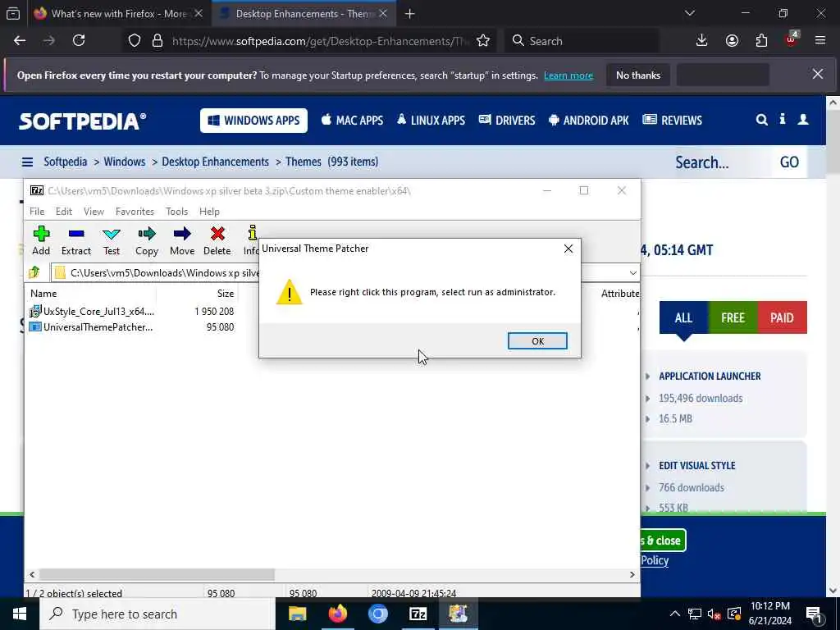Click the Softpedia user account icon

point(802,120)
